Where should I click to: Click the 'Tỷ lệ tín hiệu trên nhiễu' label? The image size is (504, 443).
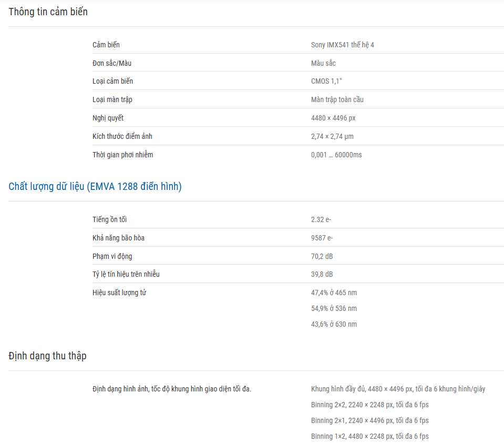(126, 274)
